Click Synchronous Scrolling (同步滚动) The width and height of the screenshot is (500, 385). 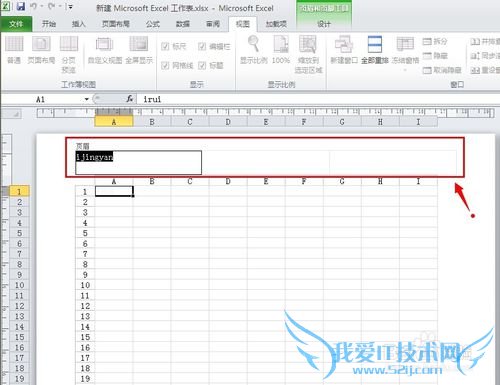pos(485,56)
